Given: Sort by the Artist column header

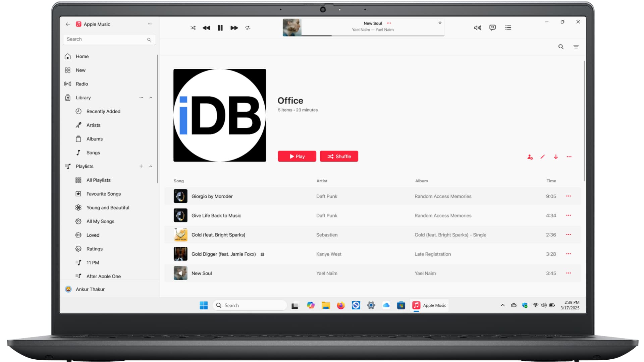Looking at the screenshot, I should click(x=322, y=181).
